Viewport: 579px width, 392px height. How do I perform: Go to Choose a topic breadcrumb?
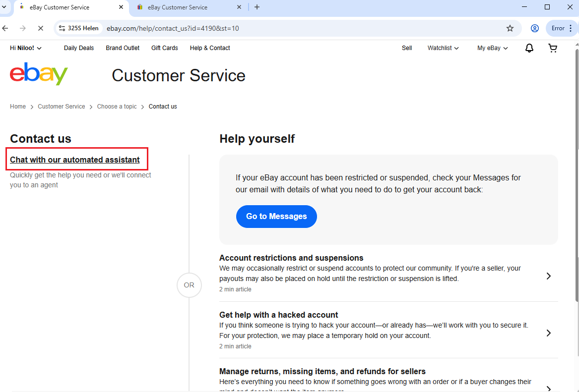point(117,107)
